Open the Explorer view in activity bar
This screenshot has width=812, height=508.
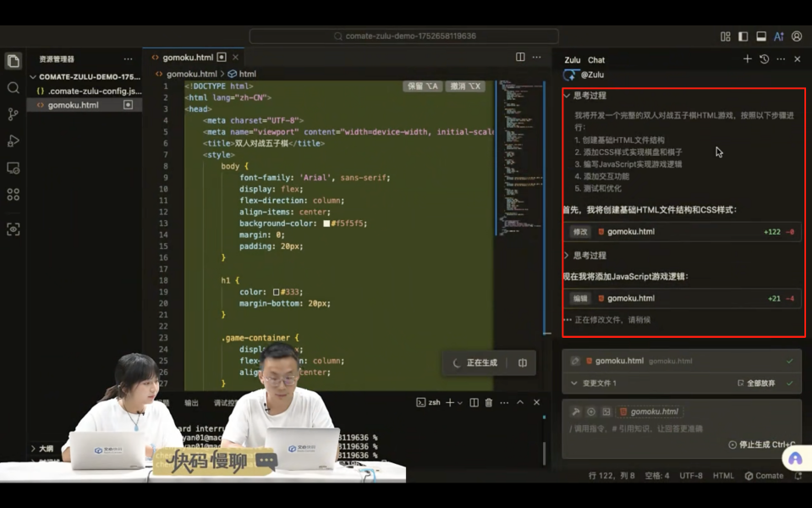(14, 61)
